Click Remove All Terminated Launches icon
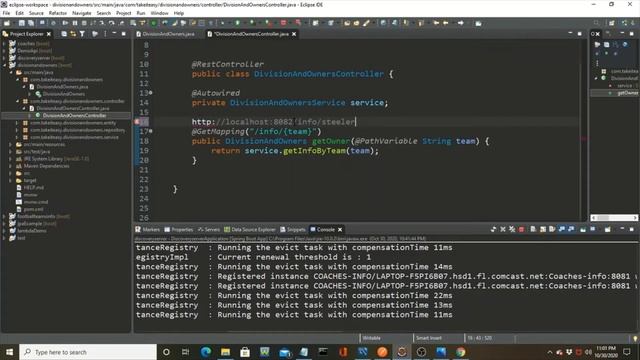640x360 pixels. [x=512, y=229]
